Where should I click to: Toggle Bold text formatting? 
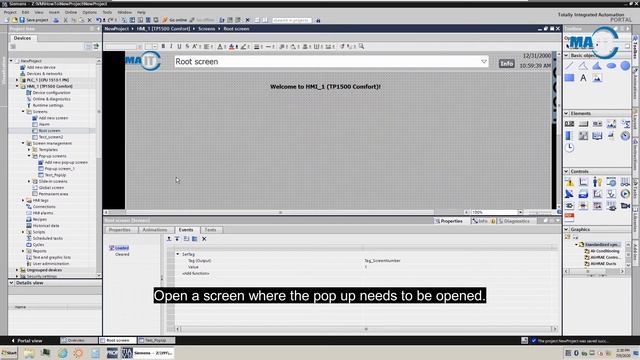pos(163,46)
